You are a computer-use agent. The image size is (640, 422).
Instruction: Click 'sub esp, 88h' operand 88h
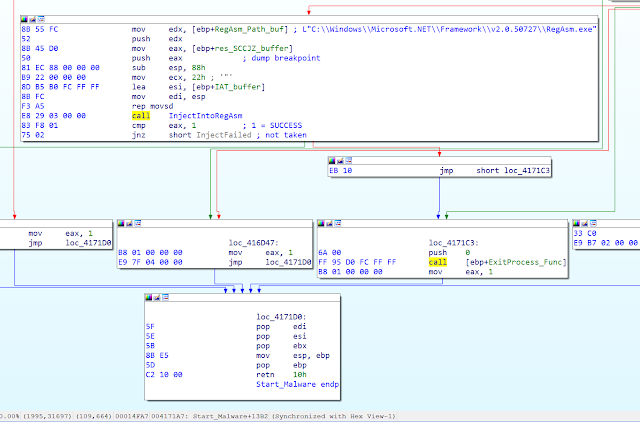tap(198, 68)
